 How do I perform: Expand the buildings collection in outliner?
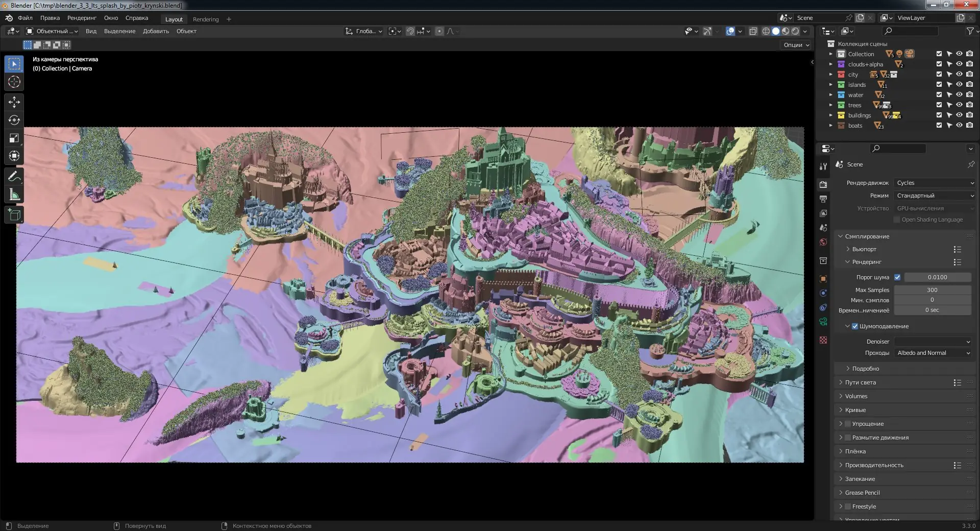coord(831,115)
